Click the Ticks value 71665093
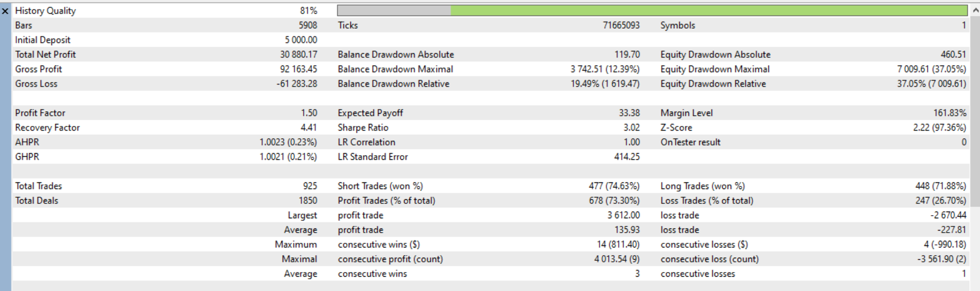 621,25
